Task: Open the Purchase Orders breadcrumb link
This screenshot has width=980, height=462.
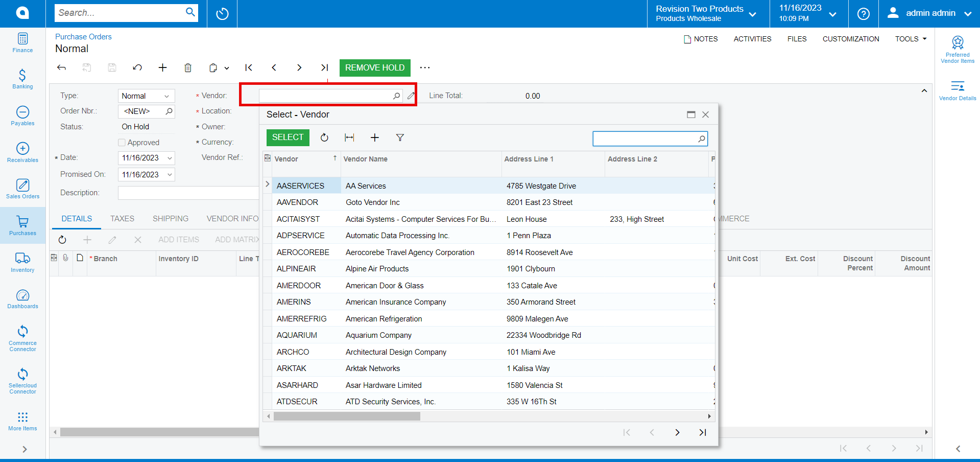Action: (x=83, y=37)
